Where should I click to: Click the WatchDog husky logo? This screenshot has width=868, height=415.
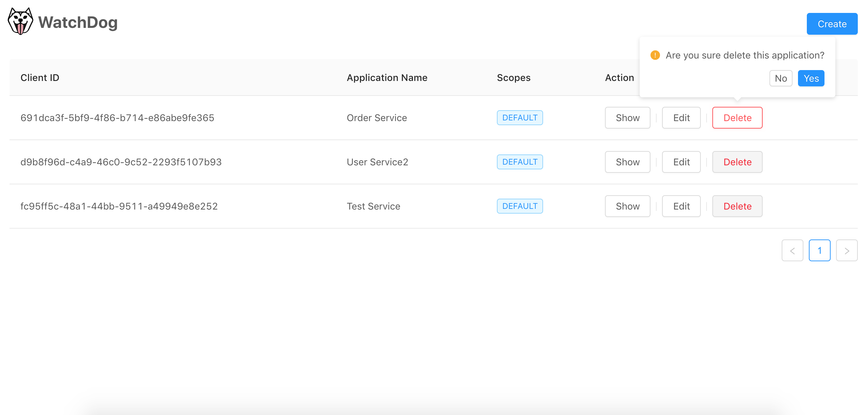(20, 21)
